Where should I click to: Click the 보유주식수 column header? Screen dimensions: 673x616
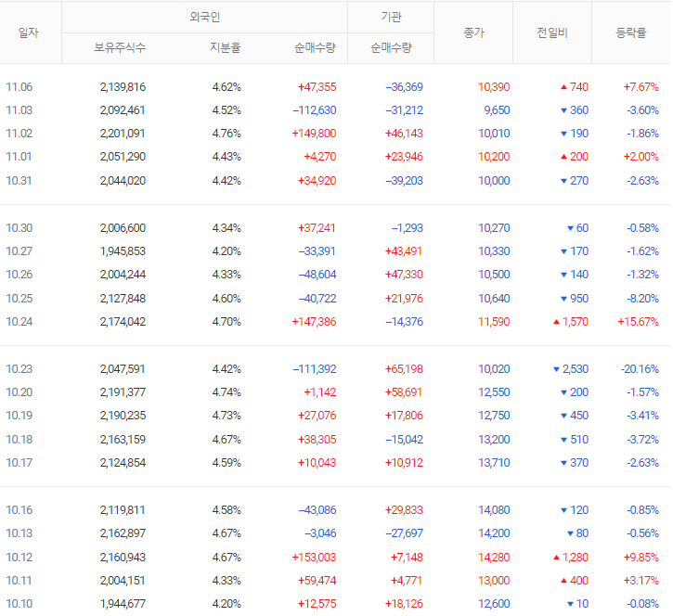tap(120, 47)
